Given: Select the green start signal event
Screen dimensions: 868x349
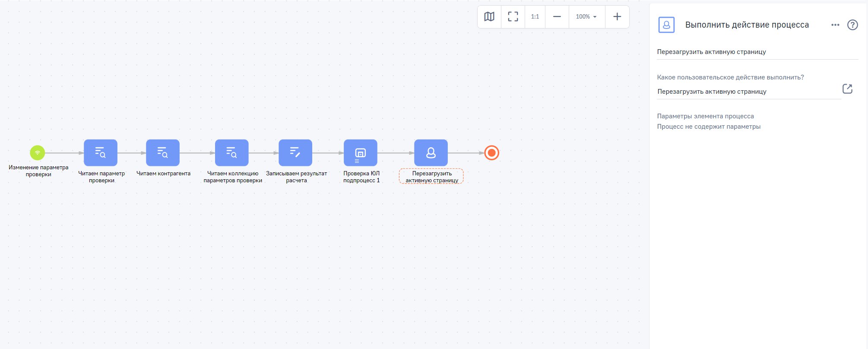Looking at the screenshot, I should 38,152.
